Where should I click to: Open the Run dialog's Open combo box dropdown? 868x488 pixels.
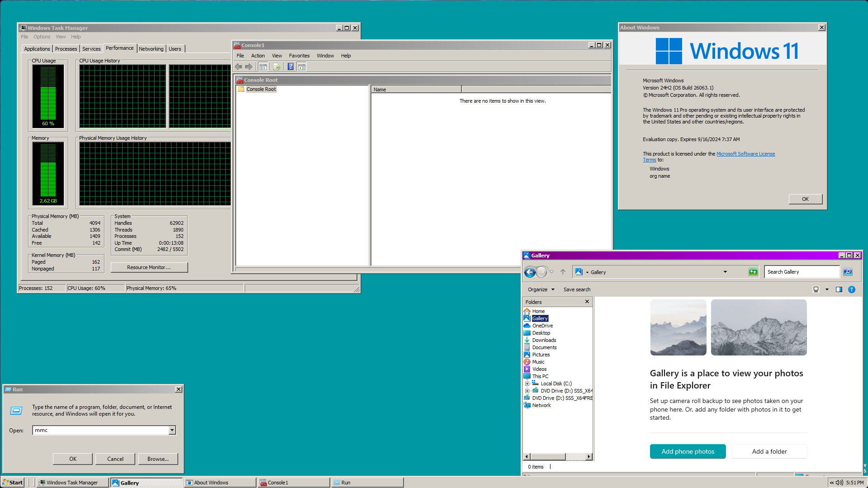click(172, 431)
